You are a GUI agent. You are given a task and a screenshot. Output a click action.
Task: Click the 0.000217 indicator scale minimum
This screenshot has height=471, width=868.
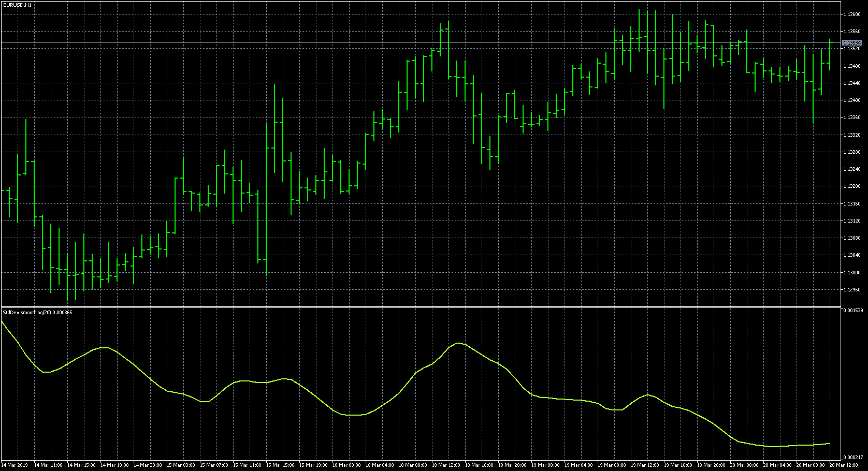852,458
